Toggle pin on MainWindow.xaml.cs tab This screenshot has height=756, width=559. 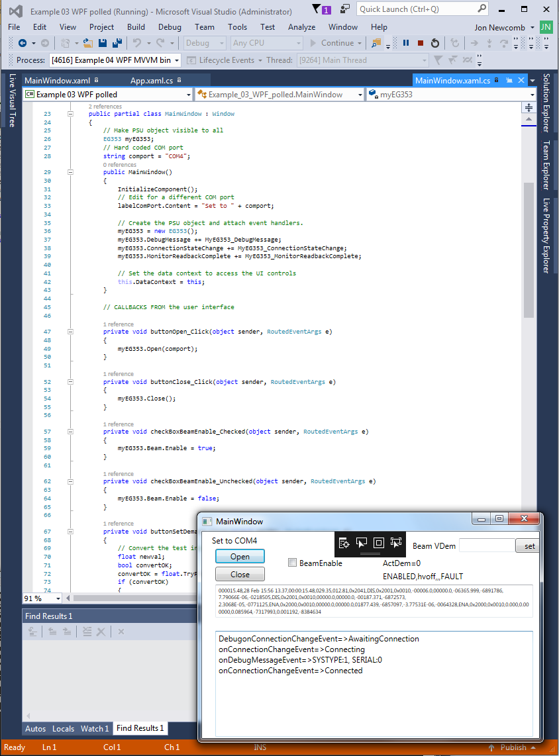[x=509, y=81]
